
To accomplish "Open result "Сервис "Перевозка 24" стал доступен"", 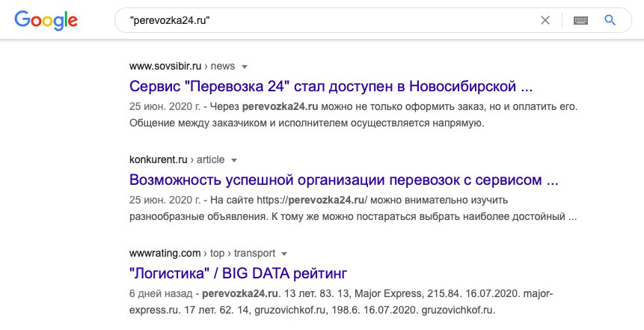I will click(x=331, y=86).
